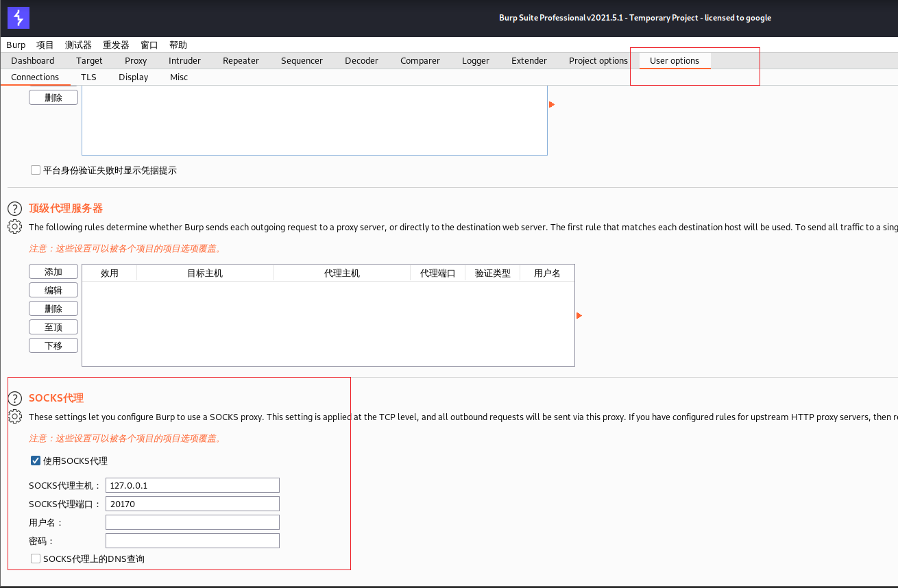Open gear options for SOCKS代理 section
Viewport: 898px width, 588px height.
[14, 417]
